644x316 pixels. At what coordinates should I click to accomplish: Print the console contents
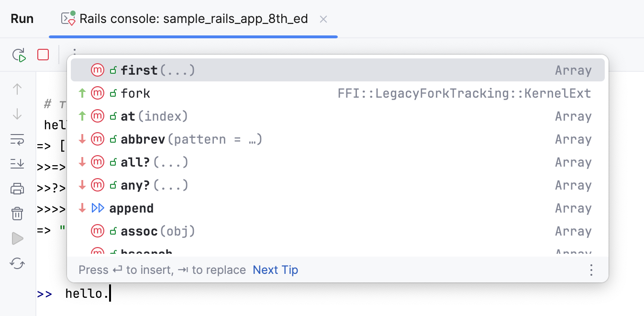tap(17, 189)
